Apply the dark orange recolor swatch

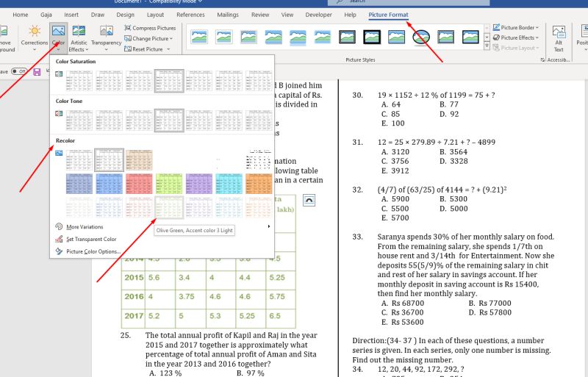pyautogui.click(x=259, y=184)
